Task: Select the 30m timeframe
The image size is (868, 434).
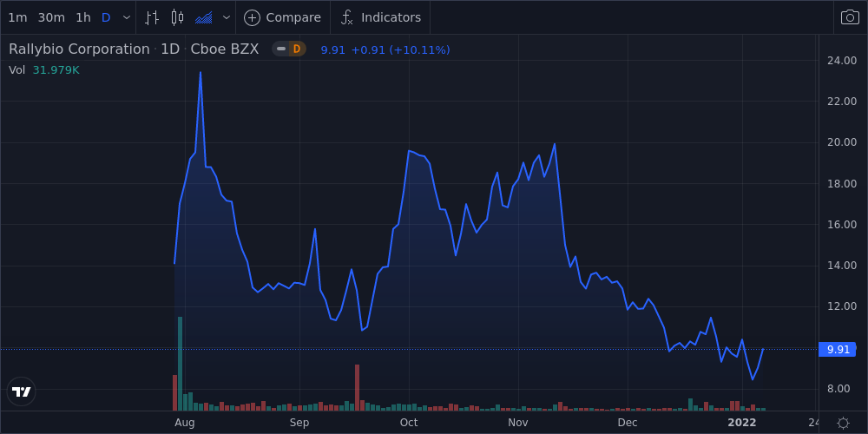Action: tap(51, 17)
